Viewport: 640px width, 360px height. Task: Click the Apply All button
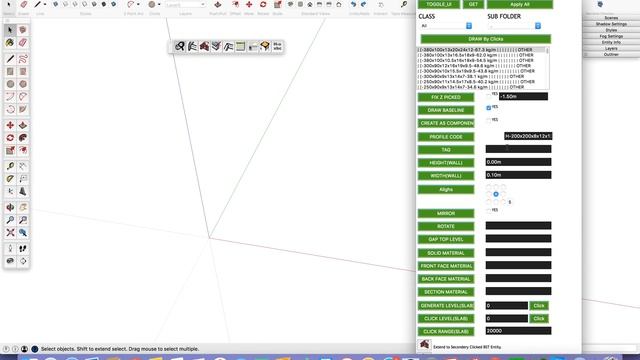tap(520, 4)
